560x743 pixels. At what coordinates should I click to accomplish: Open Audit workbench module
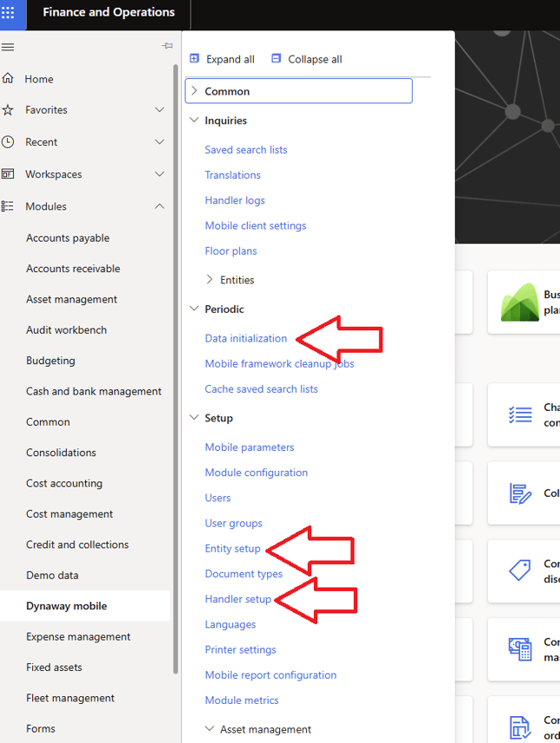67,329
